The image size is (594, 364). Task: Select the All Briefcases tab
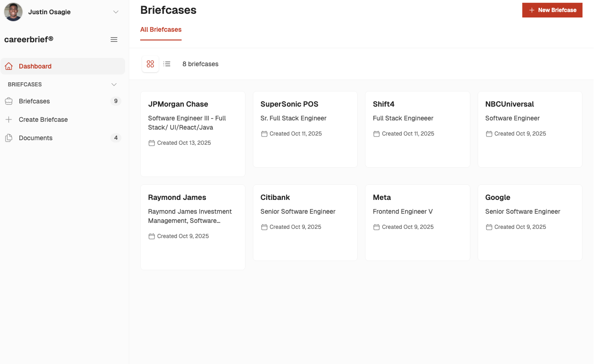coord(161,29)
